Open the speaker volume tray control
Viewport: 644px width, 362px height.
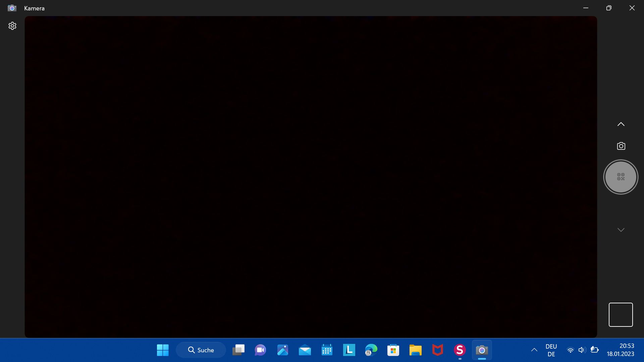(582, 350)
